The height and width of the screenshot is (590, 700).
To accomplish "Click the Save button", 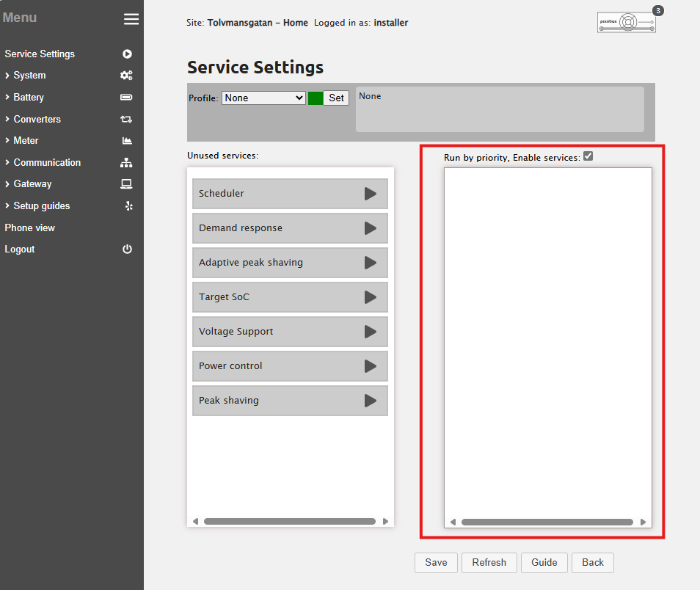I will tap(436, 562).
